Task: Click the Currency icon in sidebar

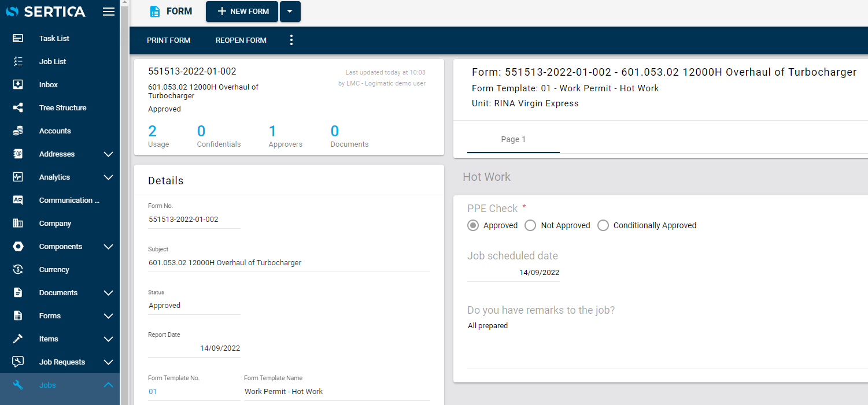Action: 18,269
